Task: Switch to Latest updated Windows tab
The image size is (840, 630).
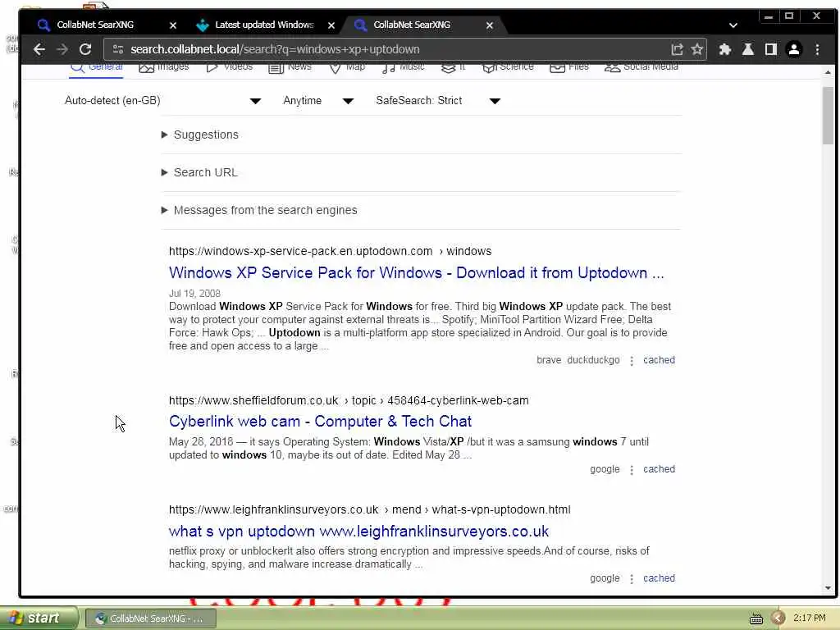Action: [x=262, y=25]
